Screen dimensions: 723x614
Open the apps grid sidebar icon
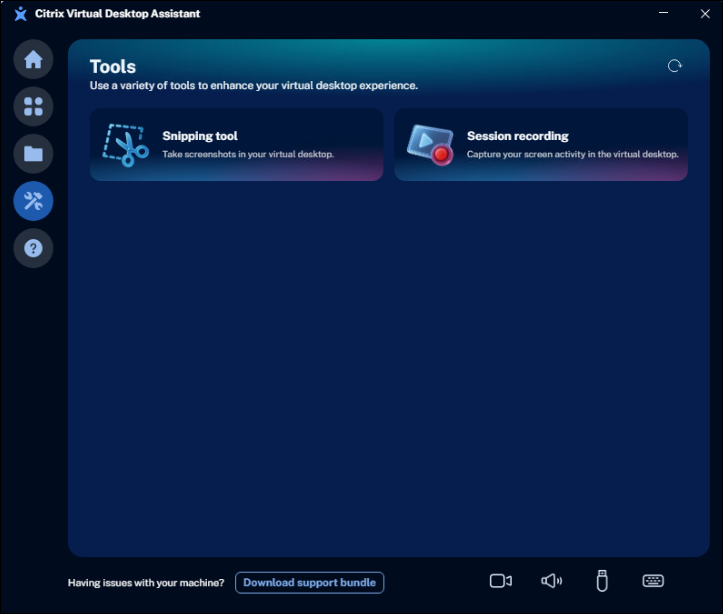pyautogui.click(x=33, y=106)
